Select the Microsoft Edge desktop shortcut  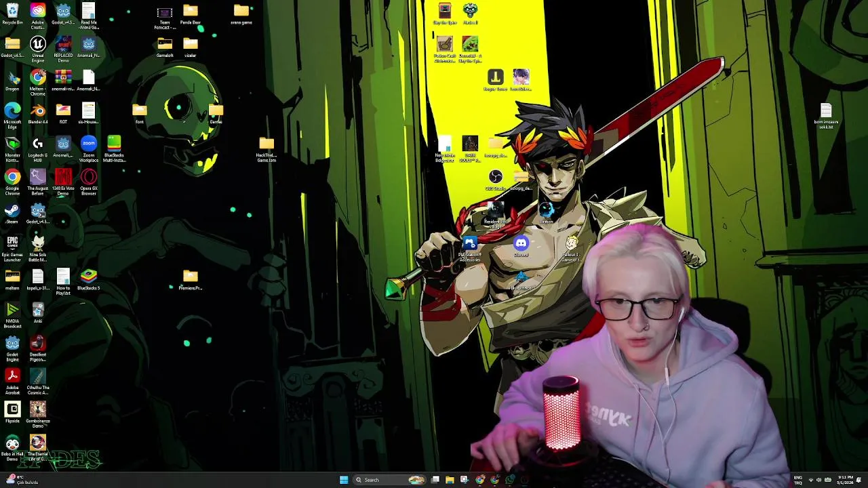12,116
